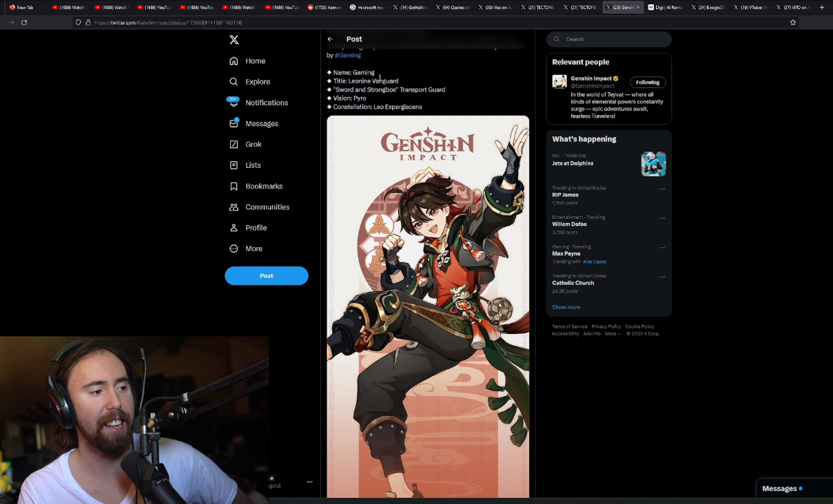
Task: Click the tracking protection shield icon
Action: (79, 22)
